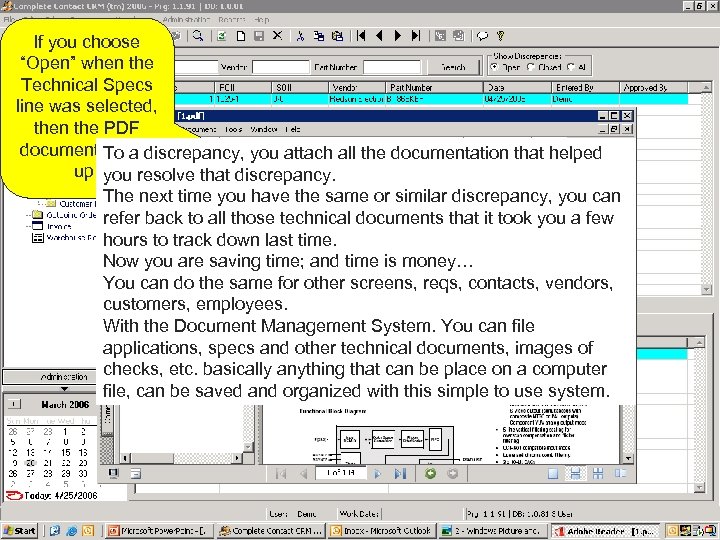Viewport: 720px width, 540px height.
Task: Switch to Inbox Microsoft Outlook taskbar button
Action: 381,531
